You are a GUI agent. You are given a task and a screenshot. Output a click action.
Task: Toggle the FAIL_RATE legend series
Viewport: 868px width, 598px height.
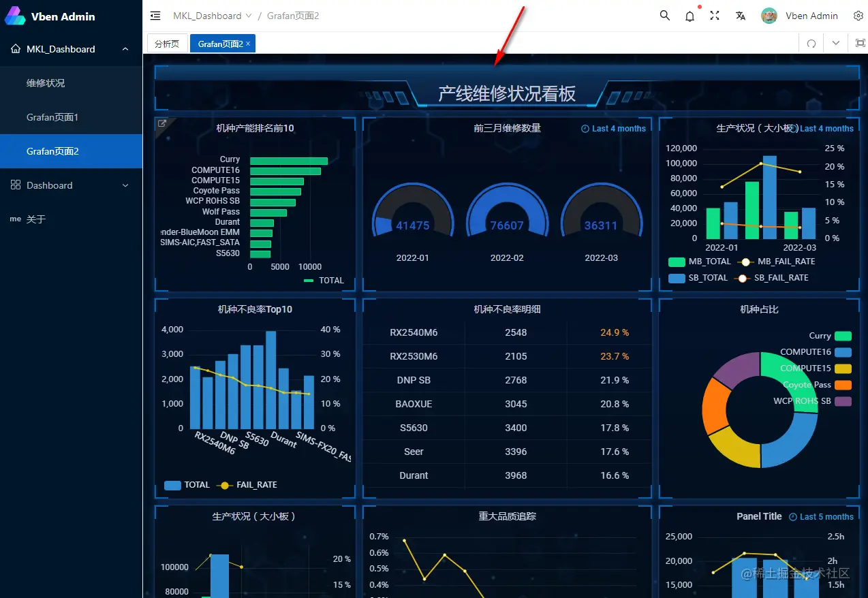[247, 485]
